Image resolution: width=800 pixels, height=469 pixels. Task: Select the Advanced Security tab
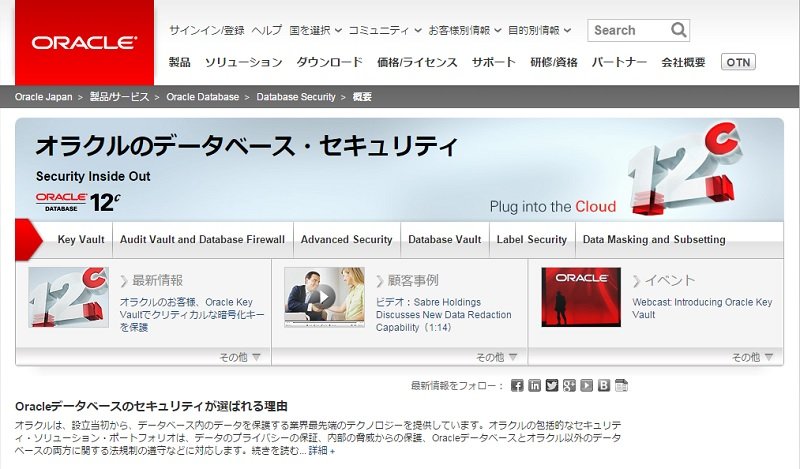(346, 239)
